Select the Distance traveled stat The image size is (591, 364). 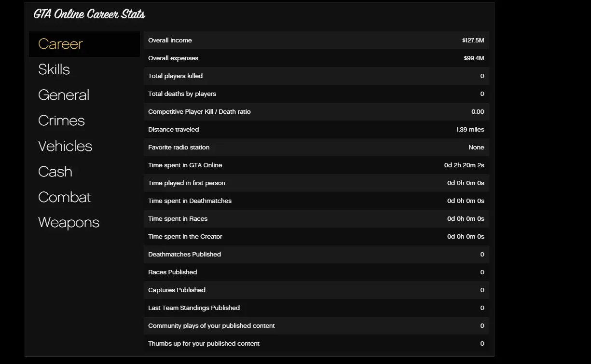[x=316, y=130]
